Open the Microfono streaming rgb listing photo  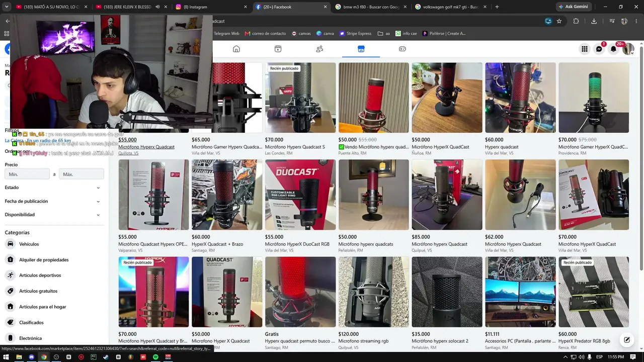point(374,292)
